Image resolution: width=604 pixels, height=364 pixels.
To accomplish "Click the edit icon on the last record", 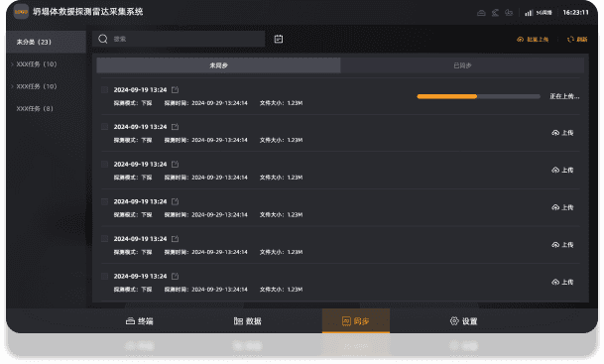I will (175, 276).
